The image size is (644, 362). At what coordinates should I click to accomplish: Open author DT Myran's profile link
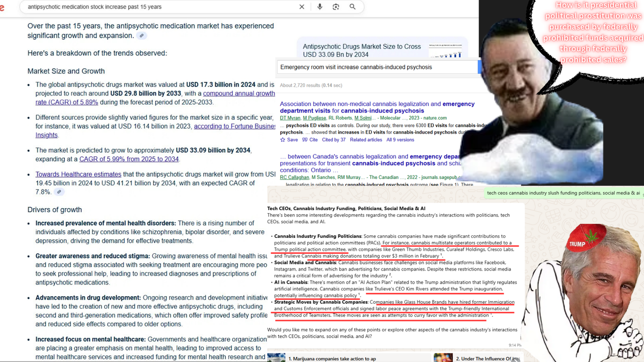289,118
